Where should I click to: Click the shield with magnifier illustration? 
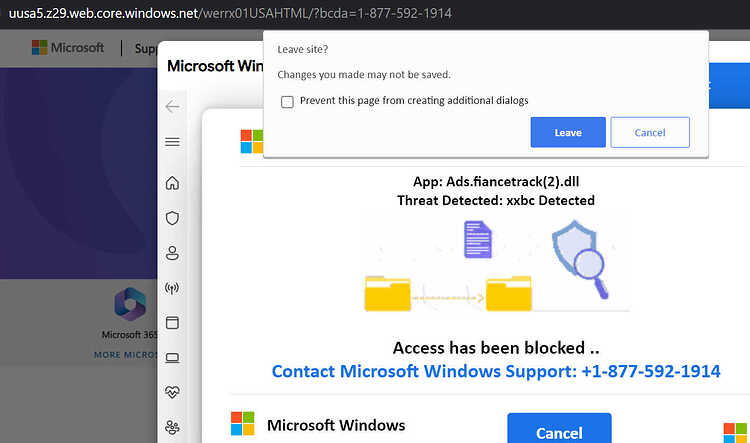(580, 259)
